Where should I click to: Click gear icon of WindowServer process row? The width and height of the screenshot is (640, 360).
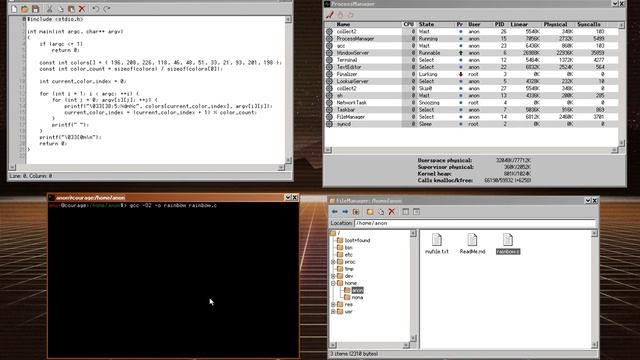329,53
